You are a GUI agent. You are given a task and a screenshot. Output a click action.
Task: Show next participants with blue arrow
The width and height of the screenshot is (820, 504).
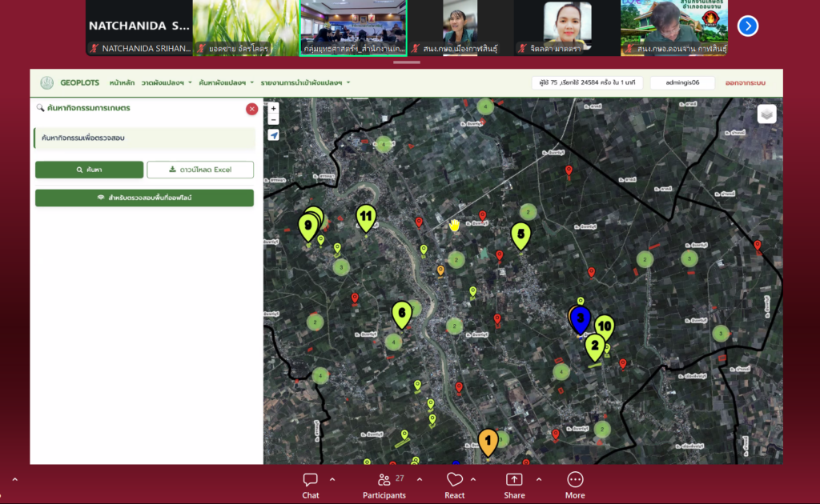pos(748,26)
